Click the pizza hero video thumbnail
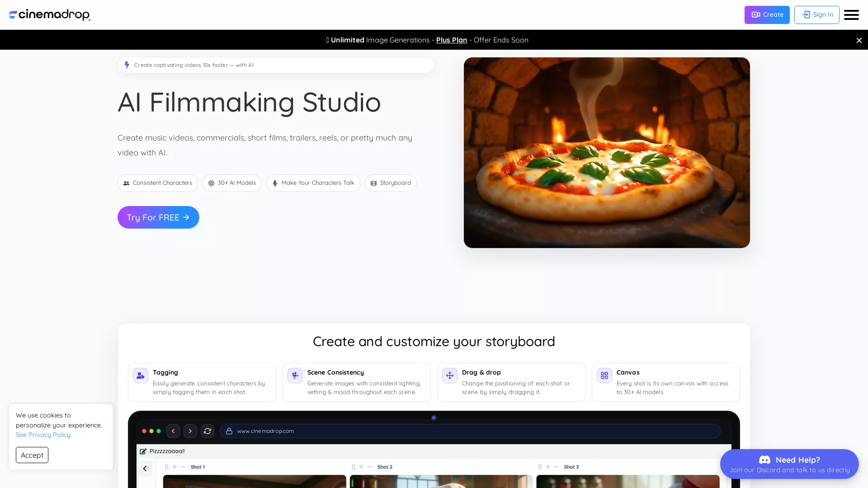This screenshot has width=868, height=488. click(x=607, y=153)
